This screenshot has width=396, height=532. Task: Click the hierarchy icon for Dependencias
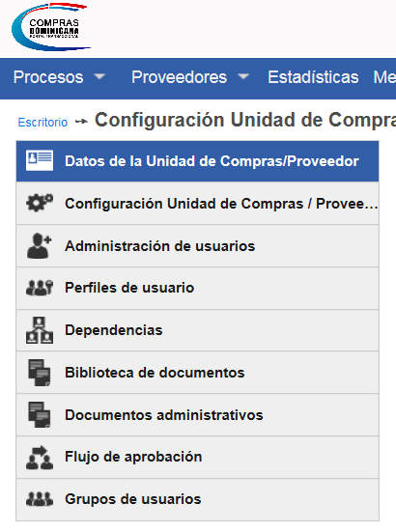pos(40,330)
